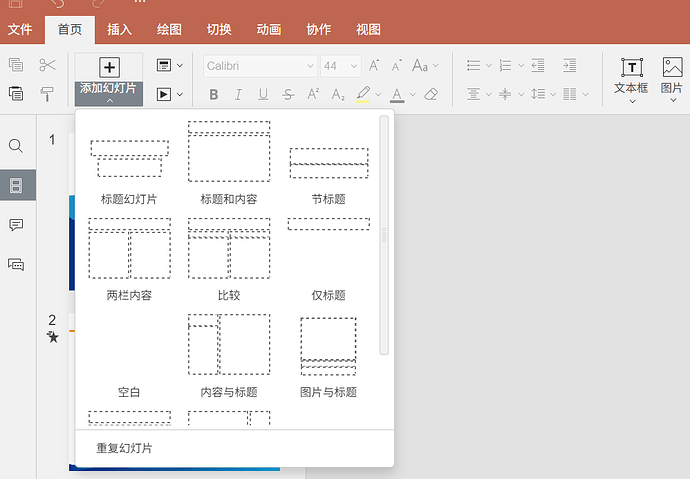The height and width of the screenshot is (479, 690).
Task: Choose the 内容与标题 layout
Action: click(x=229, y=356)
